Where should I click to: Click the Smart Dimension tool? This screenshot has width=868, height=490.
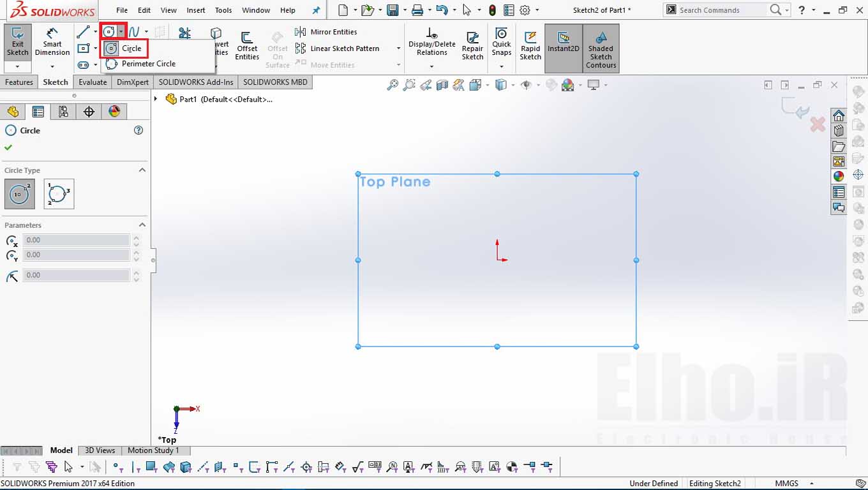[52, 42]
